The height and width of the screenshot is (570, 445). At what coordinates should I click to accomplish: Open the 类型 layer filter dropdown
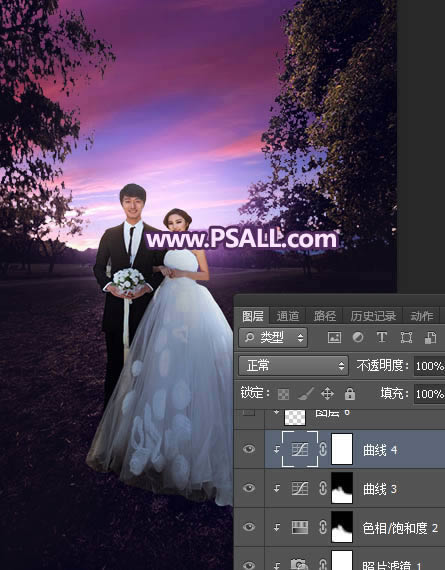(x=273, y=337)
